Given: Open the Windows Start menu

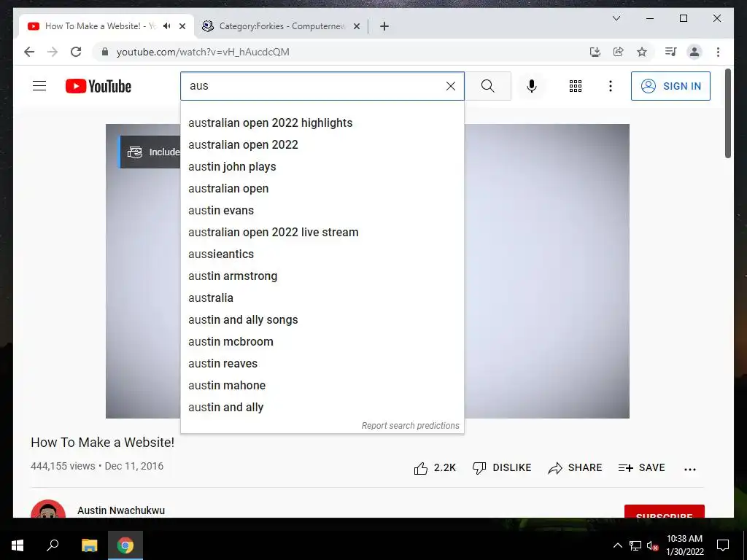Looking at the screenshot, I should pos(18,545).
